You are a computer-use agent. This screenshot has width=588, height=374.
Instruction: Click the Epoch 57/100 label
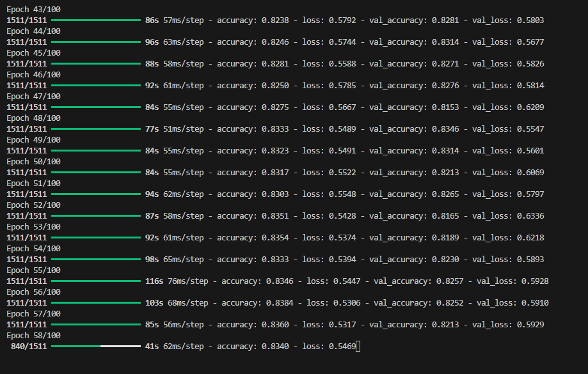point(33,314)
